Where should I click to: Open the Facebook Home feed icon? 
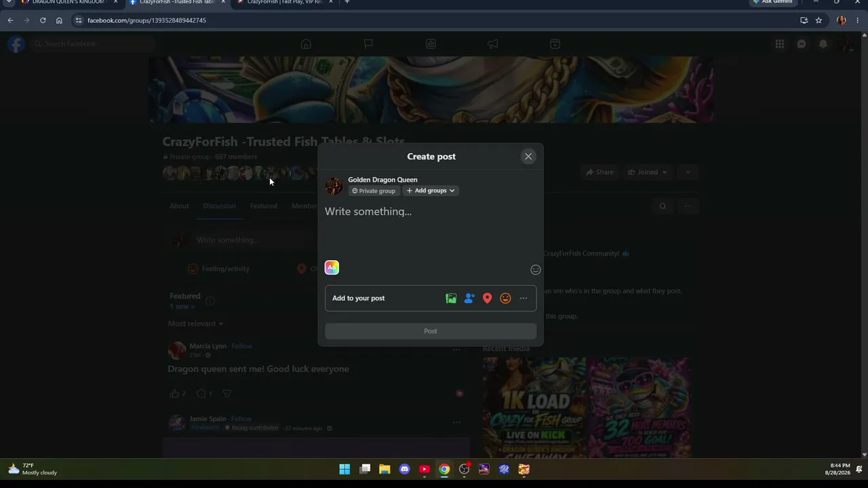(x=306, y=44)
